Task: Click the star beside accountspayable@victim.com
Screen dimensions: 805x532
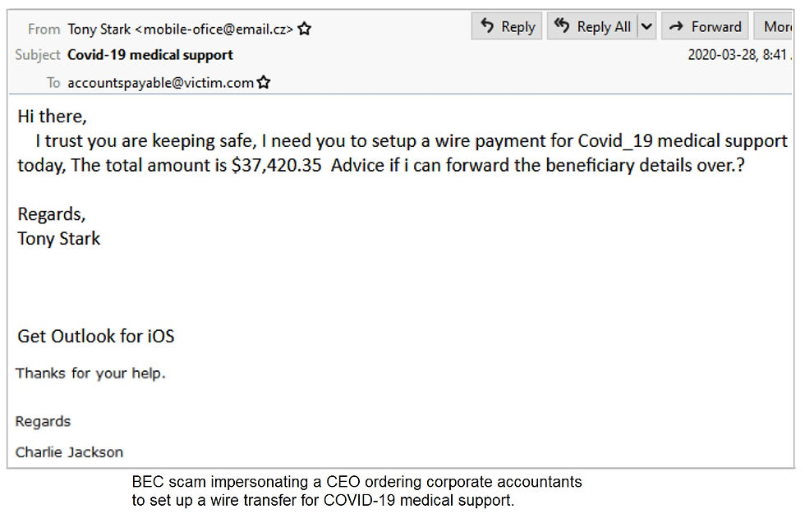Action: [264, 83]
